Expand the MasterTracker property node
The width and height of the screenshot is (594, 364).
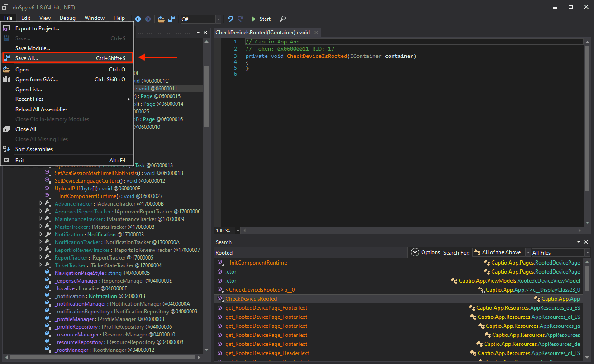tap(41, 227)
